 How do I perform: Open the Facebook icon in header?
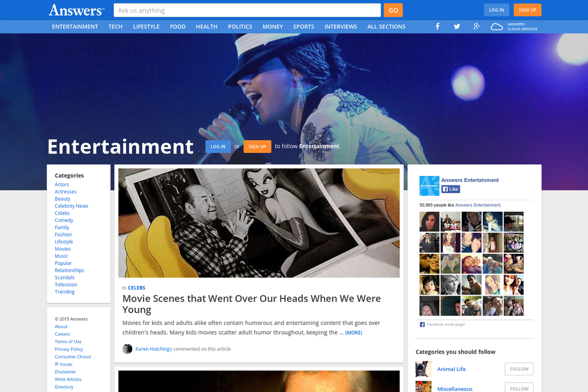[438, 26]
